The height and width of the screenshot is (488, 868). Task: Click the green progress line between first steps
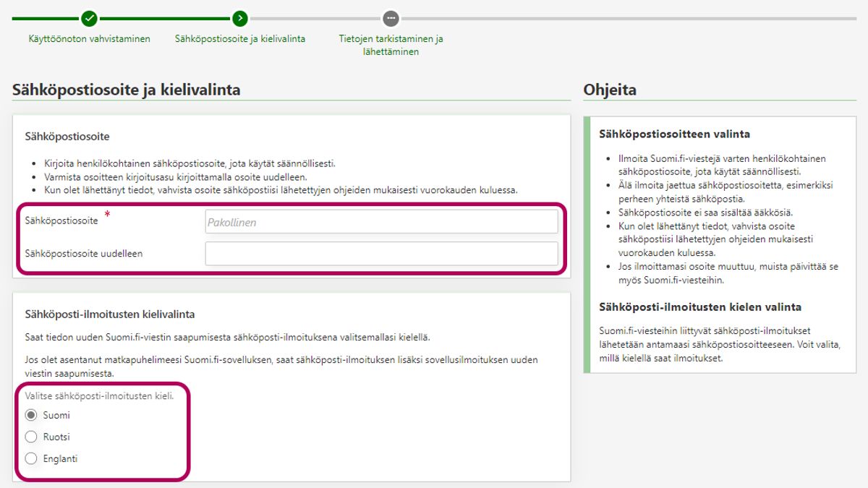(164, 18)
